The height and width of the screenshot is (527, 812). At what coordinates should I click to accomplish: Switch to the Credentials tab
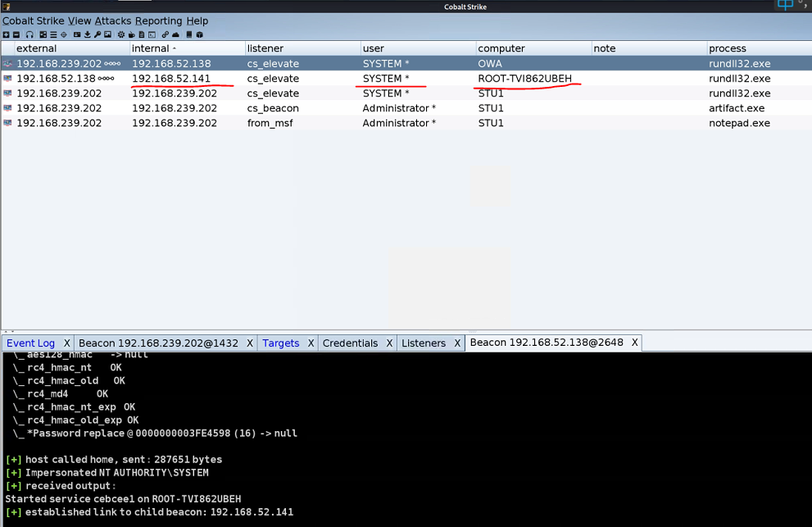(350, 343)
